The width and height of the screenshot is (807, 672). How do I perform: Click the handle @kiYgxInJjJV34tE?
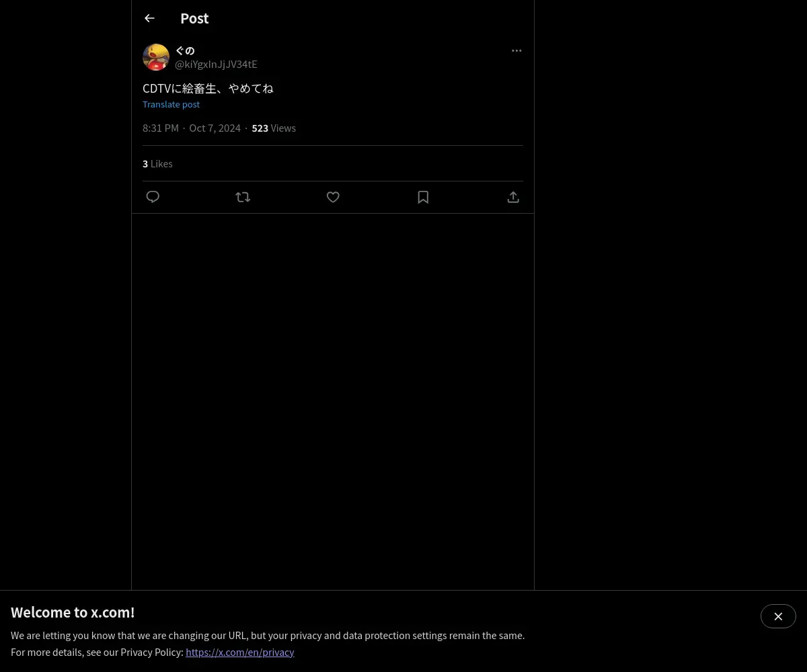(216, 64)
